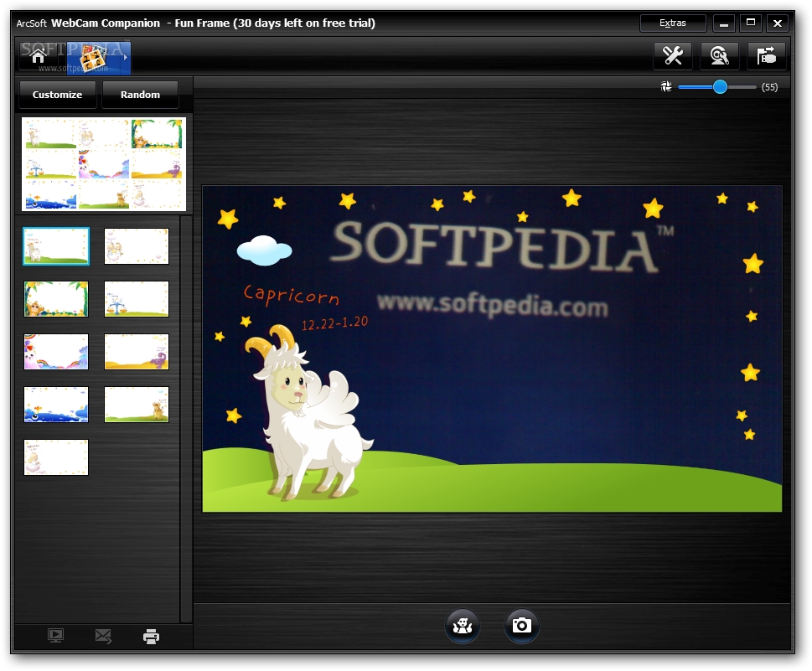Viewport: 812px width, 671px height.
Task: Select the twin angels frame thumbnail
Action: pyautogui.click(x=137, y=246)
